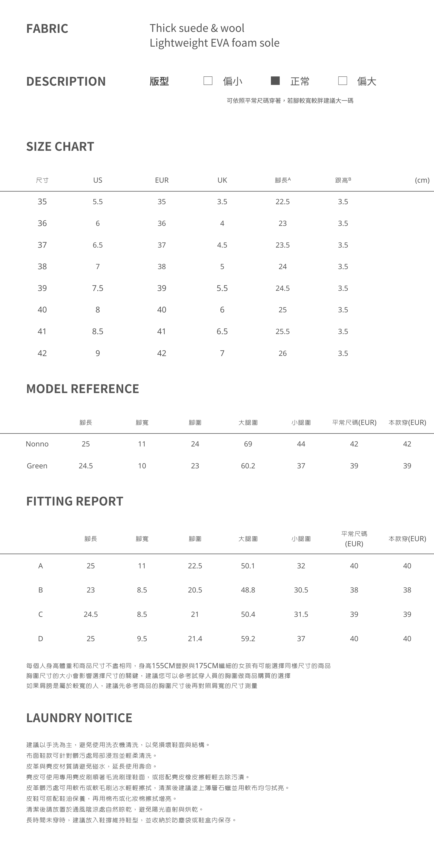Toggle the filled 正常 checkbox
Screen dimensions: 434x868
(x=275, y=81)
